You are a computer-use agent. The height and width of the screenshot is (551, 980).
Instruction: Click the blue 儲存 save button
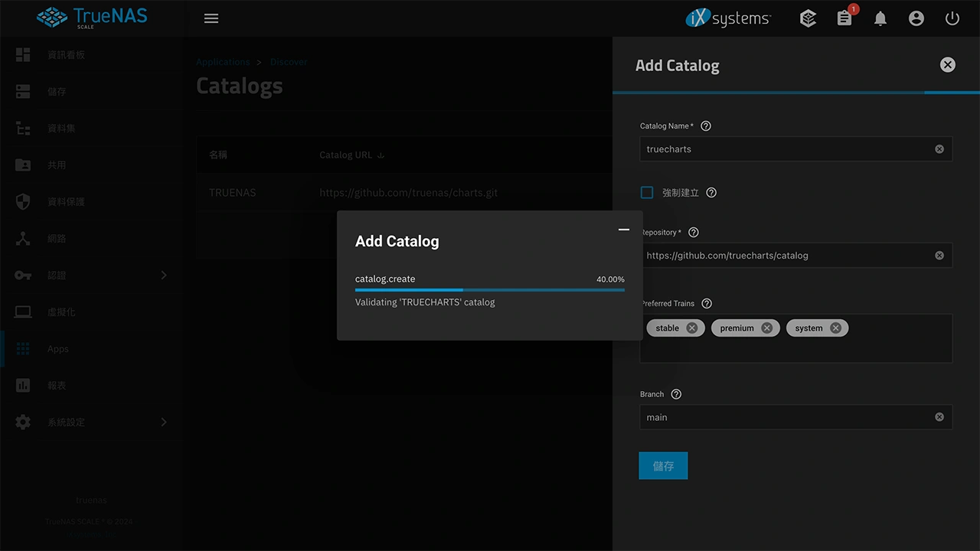click(663, 466)
